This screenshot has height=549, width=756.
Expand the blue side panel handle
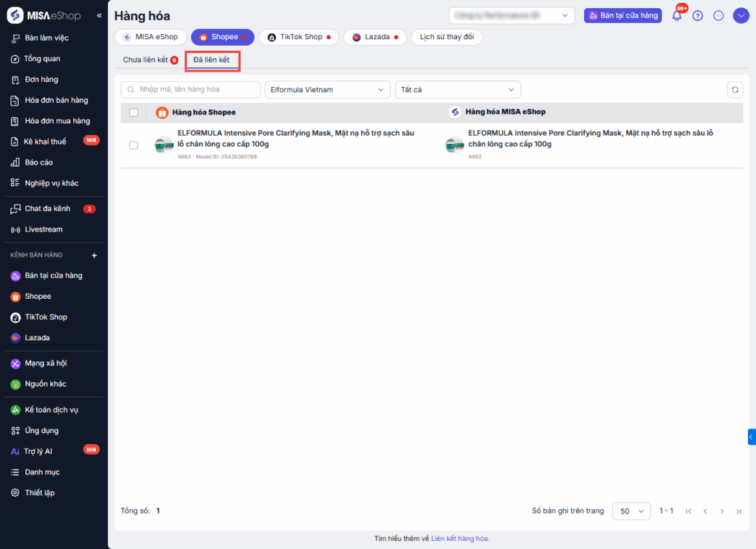752,437
